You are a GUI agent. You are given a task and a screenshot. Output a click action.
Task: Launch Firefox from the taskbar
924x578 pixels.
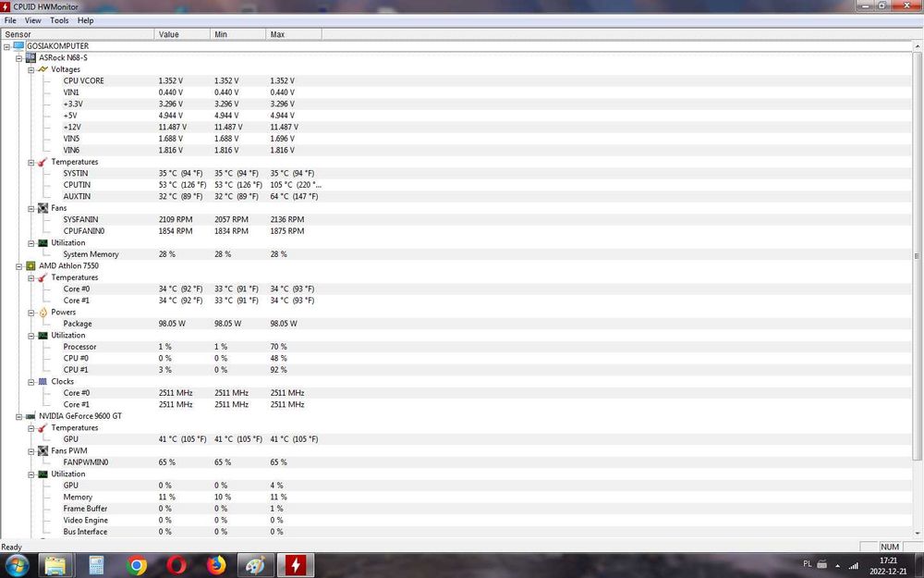(x=216, y=565)
